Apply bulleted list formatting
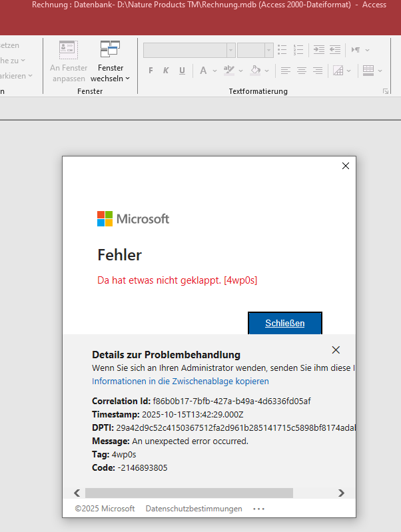This screenshot has height=532, width=401. (x=282, y=50)
